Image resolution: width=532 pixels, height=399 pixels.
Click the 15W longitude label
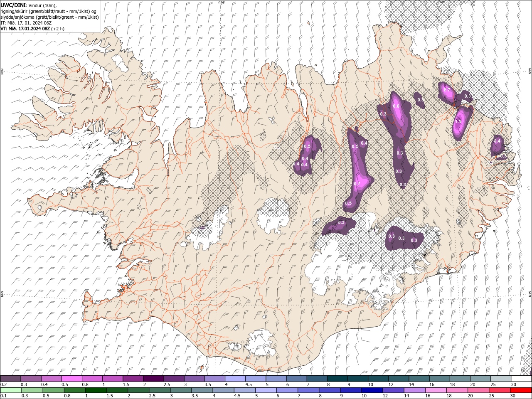(440, 2)
